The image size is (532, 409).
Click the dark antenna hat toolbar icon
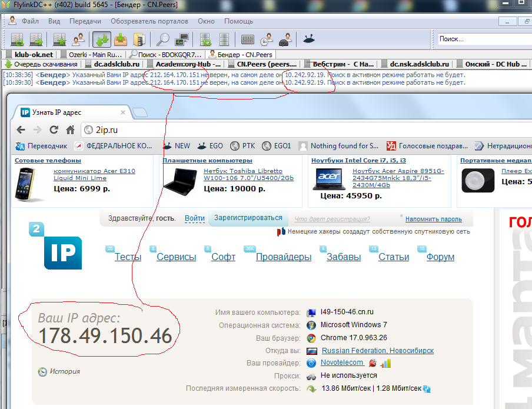309,39
